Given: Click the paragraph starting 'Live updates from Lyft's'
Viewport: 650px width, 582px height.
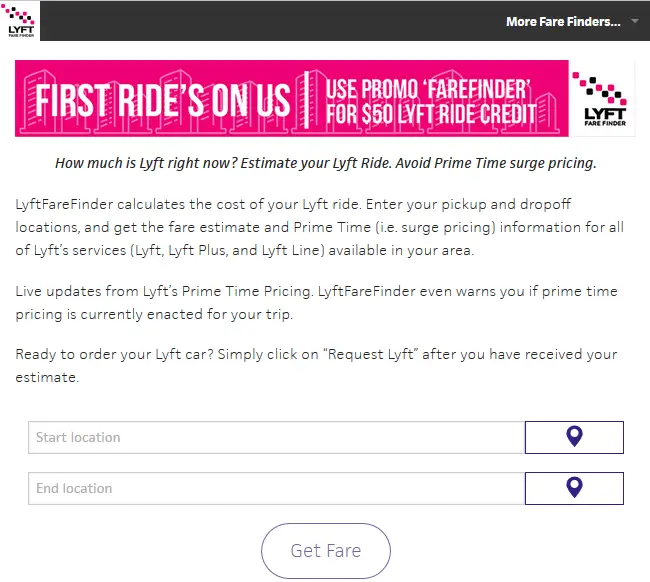Looking at the screenshot, I should click(316, 303).
